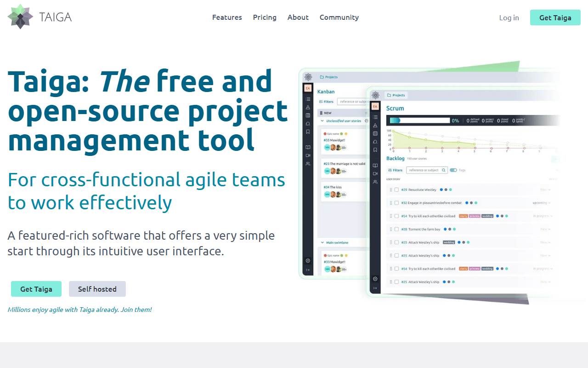The image size is (588, 368).
Task: Collapse the Main swimlane section
Action: pos(322,242)
